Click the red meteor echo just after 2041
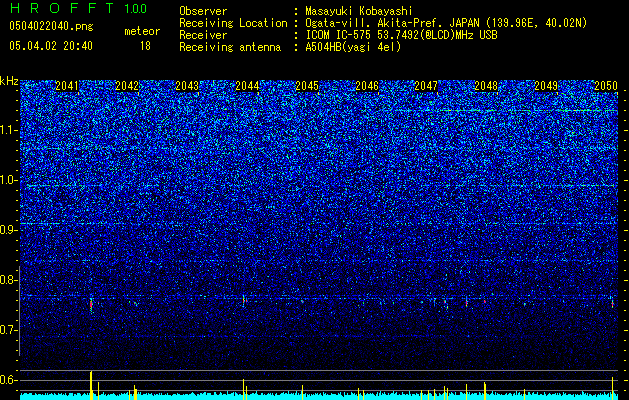Image resolution: width=629 pixels, height=400 pixels. pyautogui.click(x=91, y=304)
